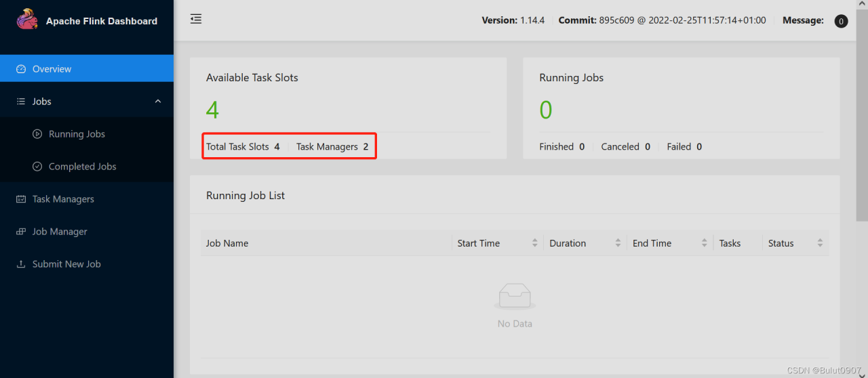The height and width of the screenshot is (378, 868).
Task: Click the Start Time column header text
Action: (x=478, y=243)
